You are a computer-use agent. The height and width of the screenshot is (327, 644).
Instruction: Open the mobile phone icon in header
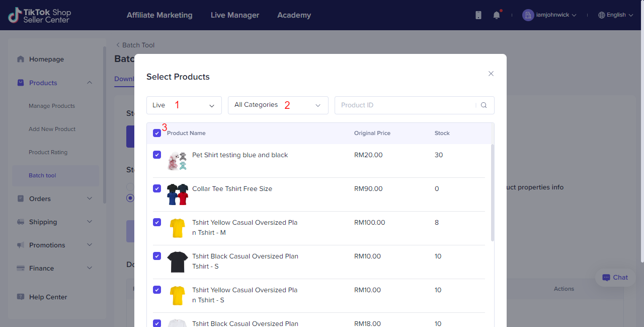[478, 15]
